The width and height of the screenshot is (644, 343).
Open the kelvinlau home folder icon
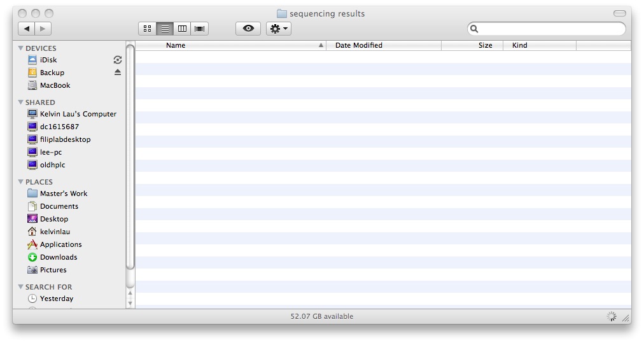[x=32, y=232]
